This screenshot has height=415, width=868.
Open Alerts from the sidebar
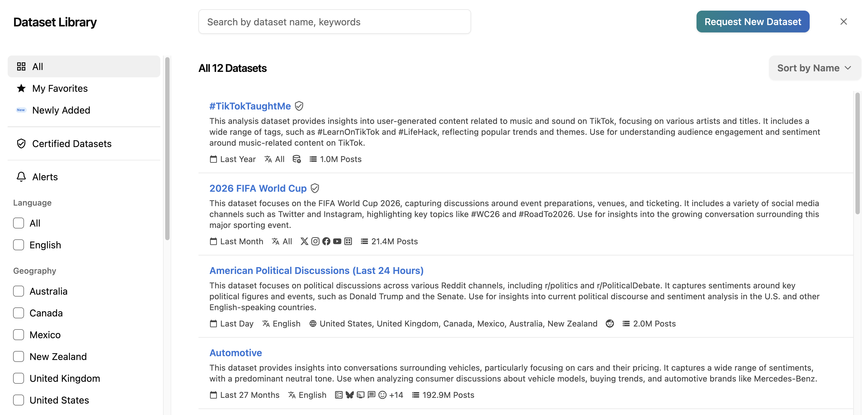84,177
